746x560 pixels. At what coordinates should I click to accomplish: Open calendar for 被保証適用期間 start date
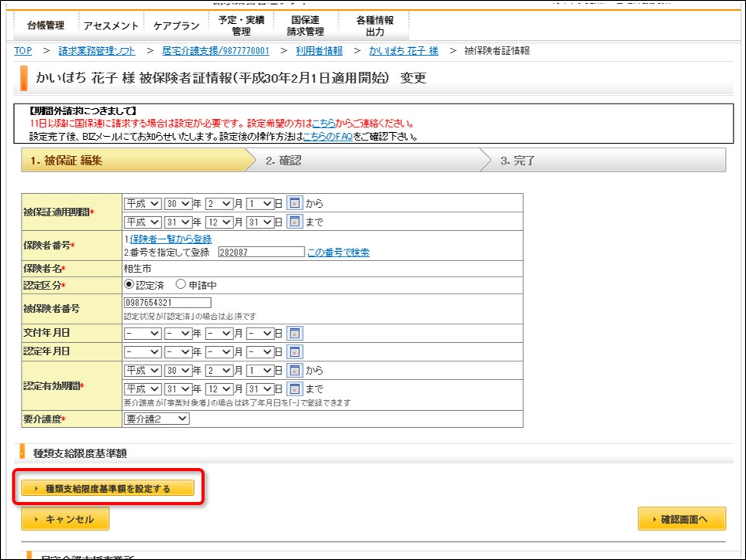[295, 203]
